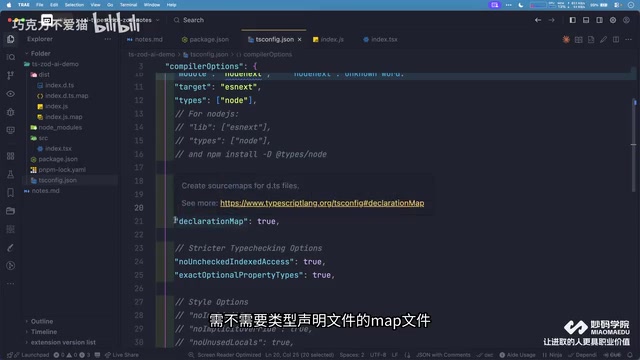The width and height of the screenshot is (640, 360).
Task: Open the editor pencil icon action
Action: [x=603, y=40]
